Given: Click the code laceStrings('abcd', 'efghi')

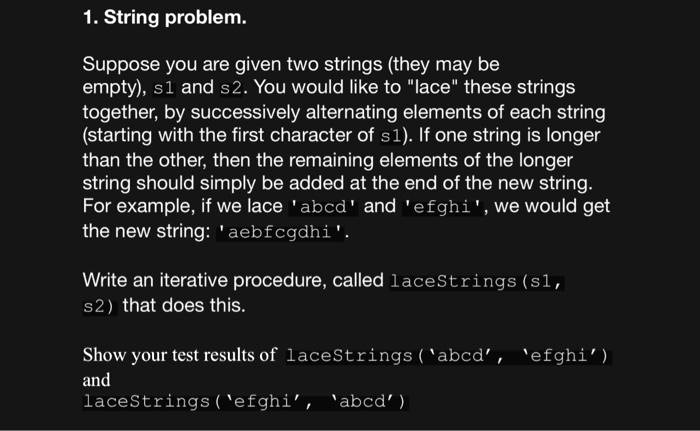Looking at the screenshot, I should tap(447, 356).
